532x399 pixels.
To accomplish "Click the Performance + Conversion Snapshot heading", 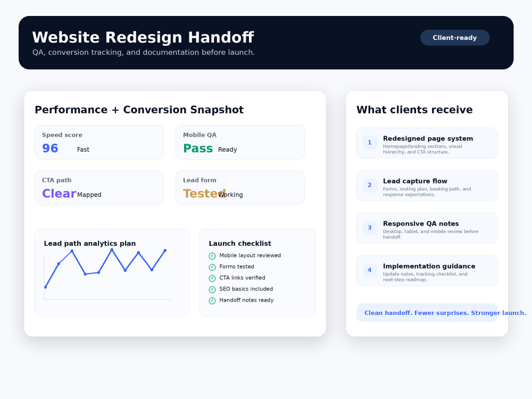I will (x=139, y=110).
